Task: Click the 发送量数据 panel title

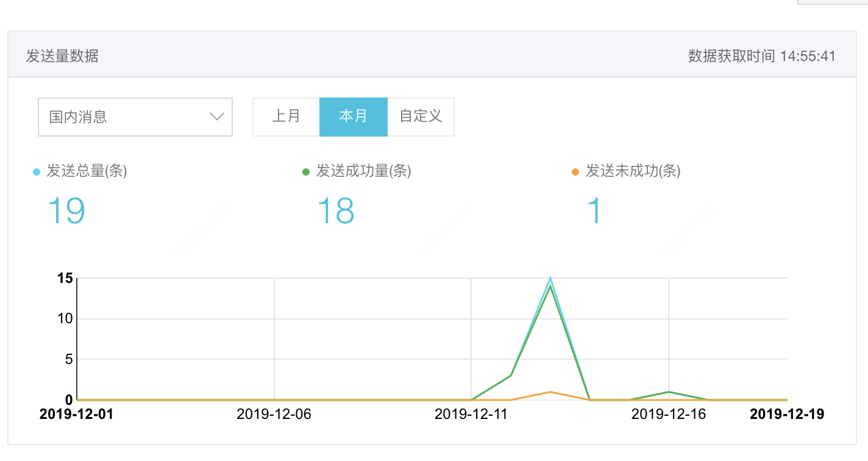Action: [62, 56]
